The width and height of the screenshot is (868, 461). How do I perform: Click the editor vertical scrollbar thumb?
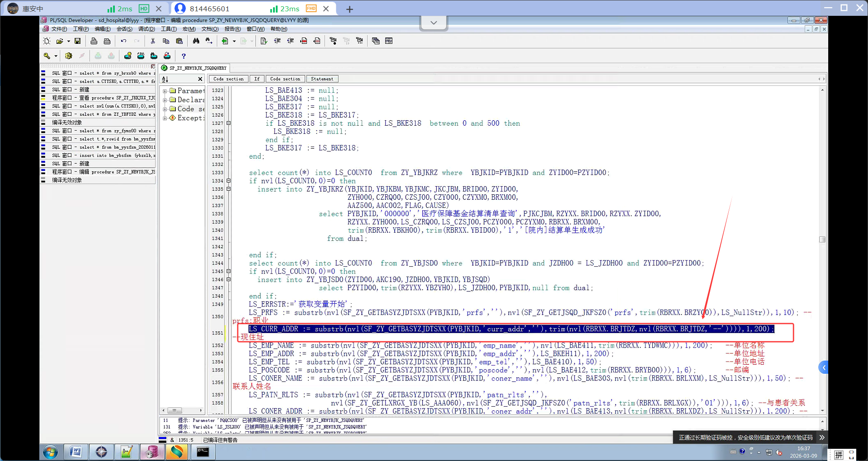click(822, 240)
